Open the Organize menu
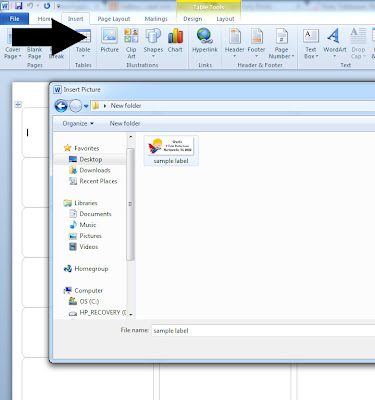Image resolution: width=375 pixels, height=400 pixels. click(78, 124)
